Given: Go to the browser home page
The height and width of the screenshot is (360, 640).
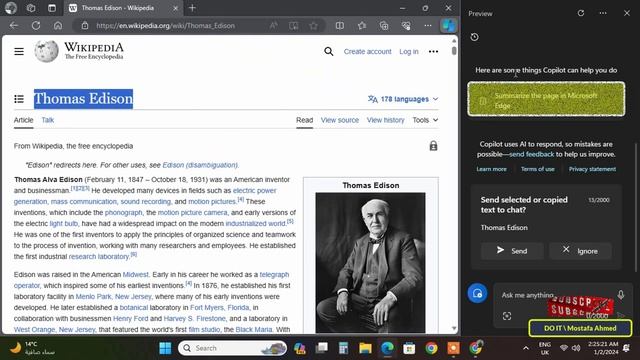Looking at the screenshot, I should point(58,26).
